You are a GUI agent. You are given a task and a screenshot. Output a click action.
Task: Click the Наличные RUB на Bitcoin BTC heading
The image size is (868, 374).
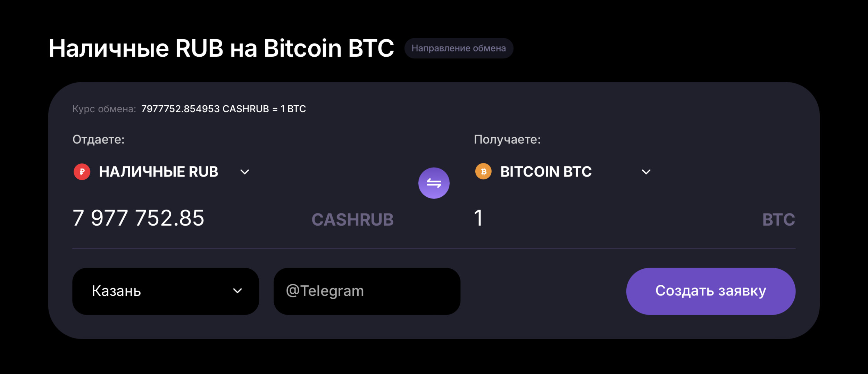pyautogui.click(x=221, y=48)
